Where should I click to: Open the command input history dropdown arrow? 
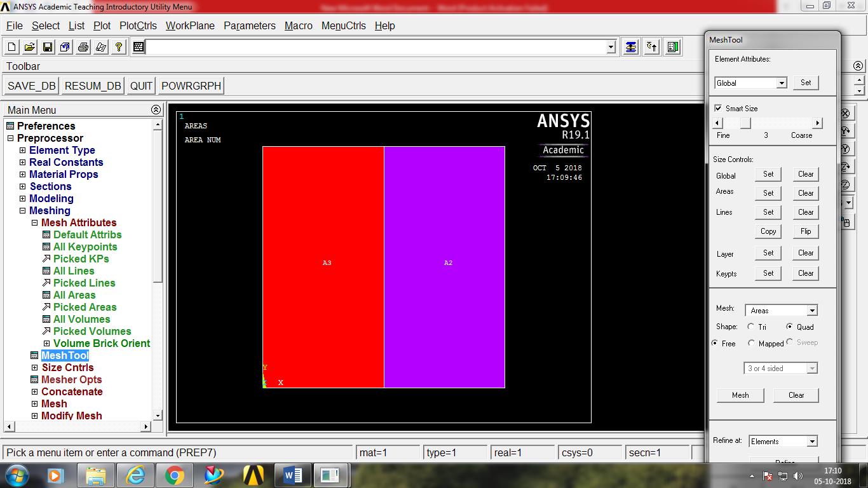coord(611,47)
